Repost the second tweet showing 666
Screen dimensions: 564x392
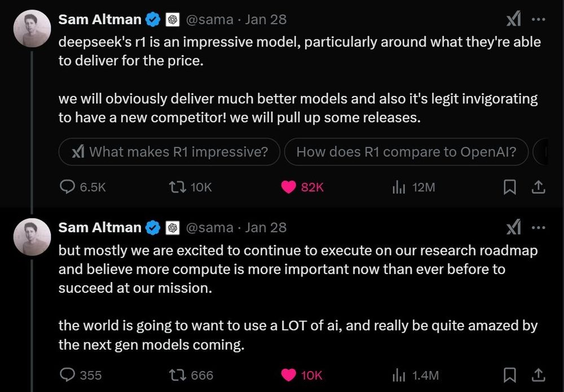tap(177, 375)
